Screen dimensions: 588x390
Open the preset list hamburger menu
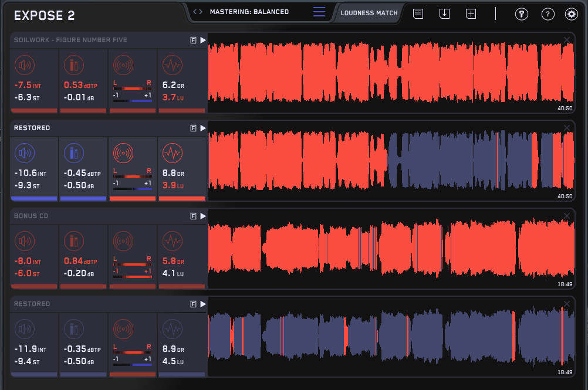pyautogui.click(x=319, y=12)
